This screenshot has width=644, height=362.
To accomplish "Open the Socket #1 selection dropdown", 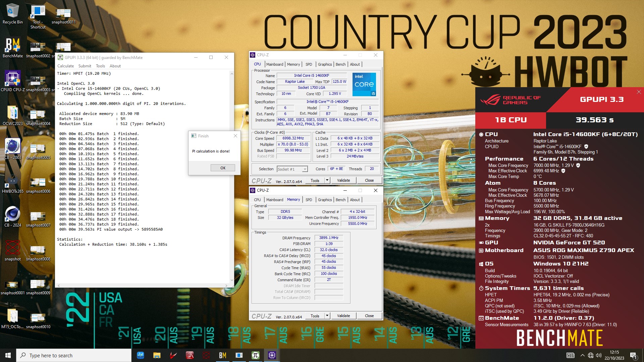I will pos(292,169).
